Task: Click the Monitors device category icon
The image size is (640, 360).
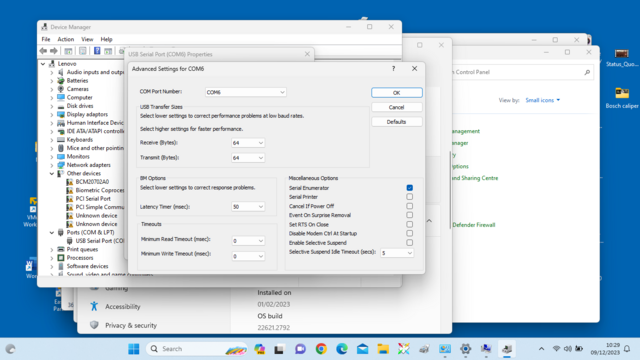Action: point(61,156)
